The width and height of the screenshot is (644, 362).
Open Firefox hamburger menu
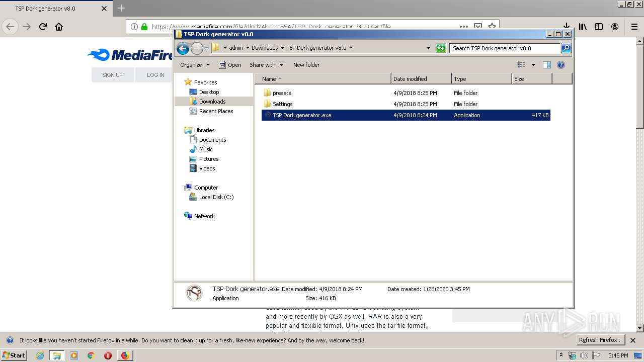click(x=634, y=27)
